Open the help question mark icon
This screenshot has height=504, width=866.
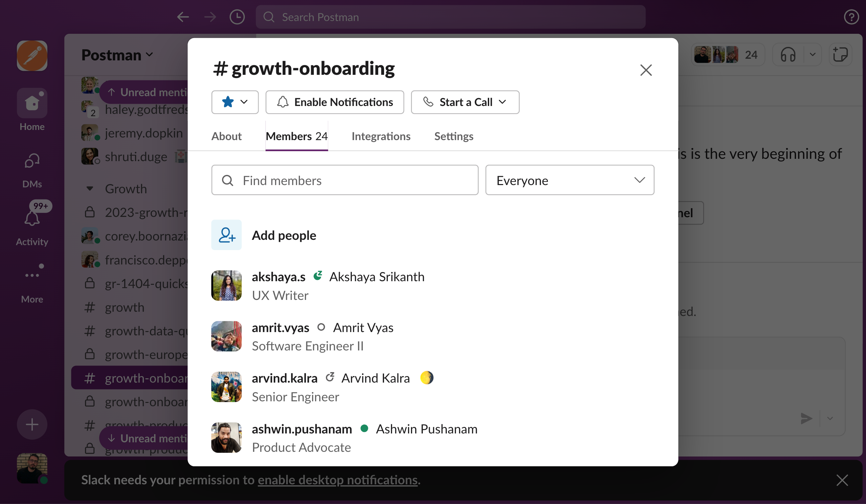coord(851,17)
